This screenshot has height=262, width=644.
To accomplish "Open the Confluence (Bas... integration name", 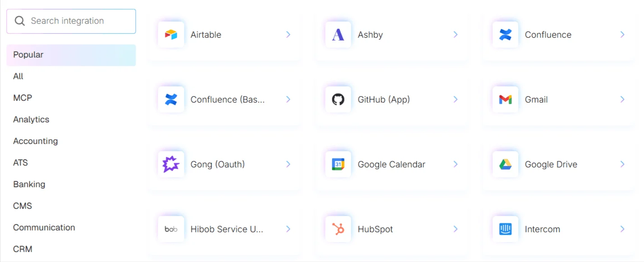I will pyautogui.click(x=228, y=99).
